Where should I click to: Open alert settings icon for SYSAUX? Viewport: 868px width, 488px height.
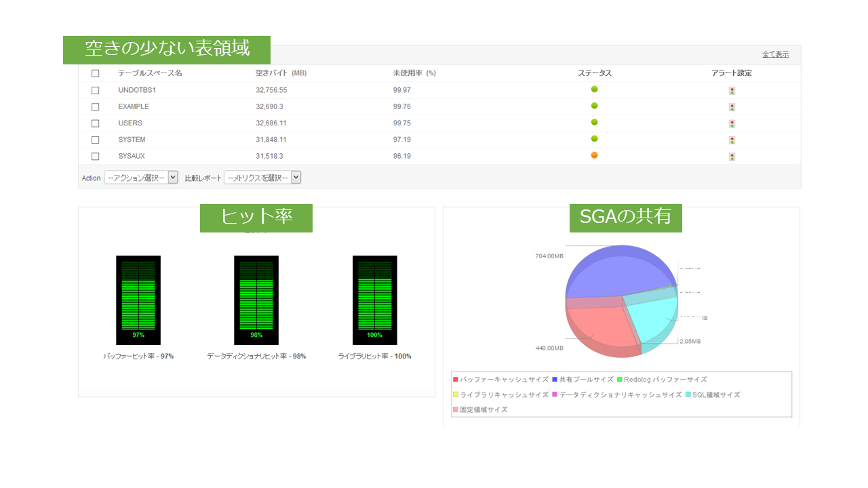pyautogui.click(x=732, y=157)
